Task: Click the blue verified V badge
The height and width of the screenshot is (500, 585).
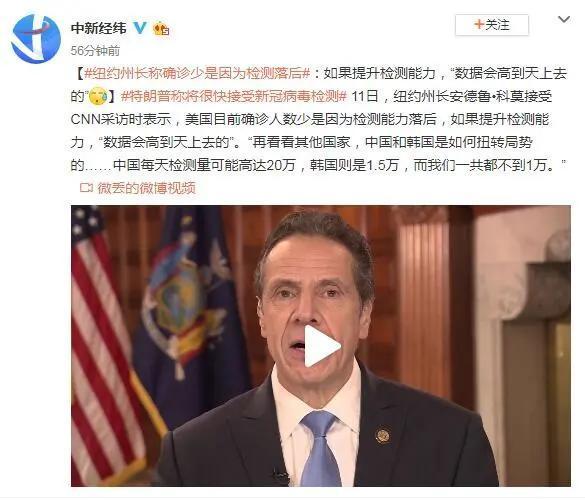Action: [x=140, y=28]
